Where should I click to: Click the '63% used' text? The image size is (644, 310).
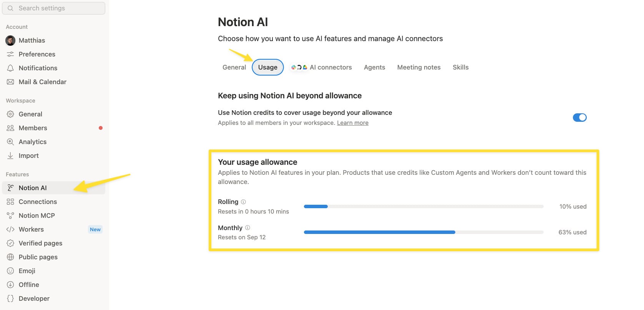(573, 232)
